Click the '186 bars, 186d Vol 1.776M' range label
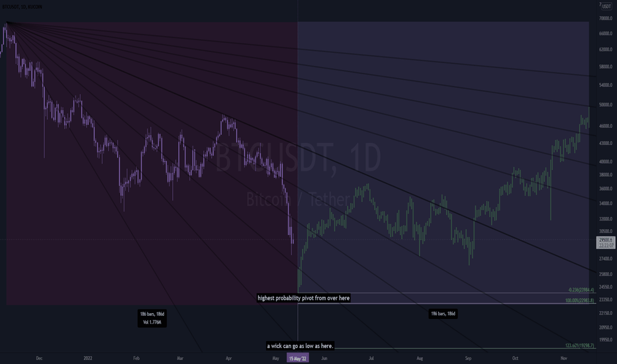 coord(152,318)
